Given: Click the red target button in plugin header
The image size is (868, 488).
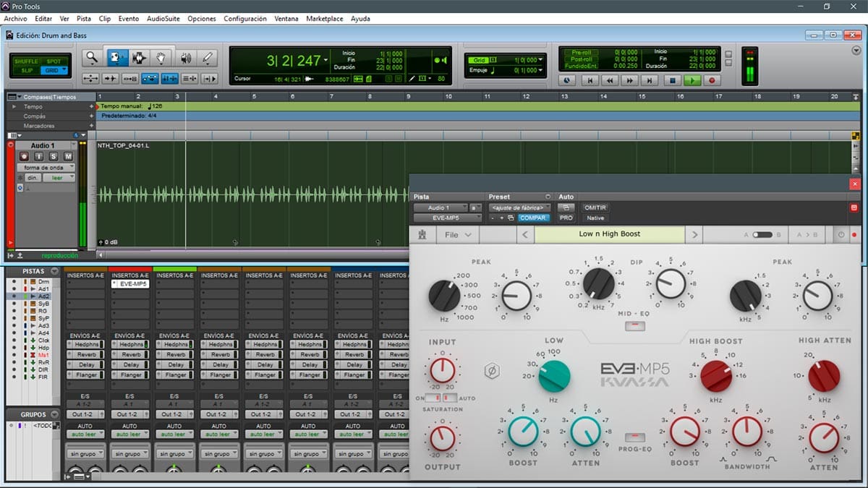Looking at the screenshot, I should [x=854, y=207].
